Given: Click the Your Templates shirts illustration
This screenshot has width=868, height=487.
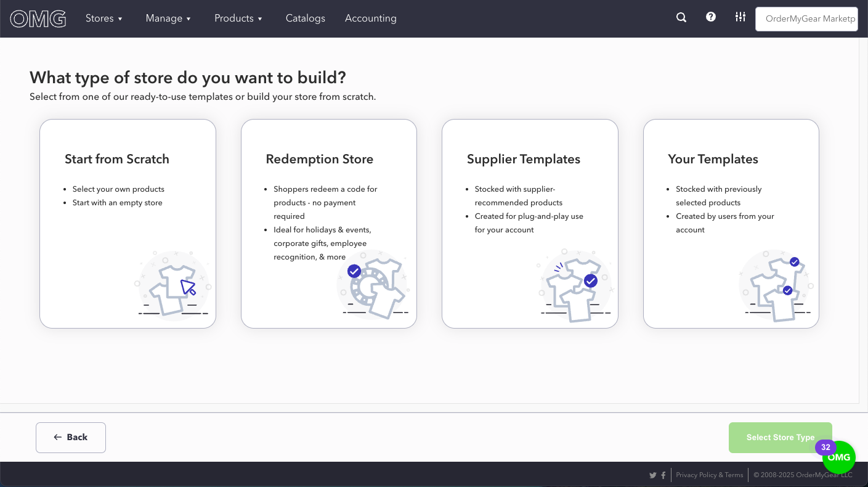Looking at the screenshot, I should click(x=777, y=285).
